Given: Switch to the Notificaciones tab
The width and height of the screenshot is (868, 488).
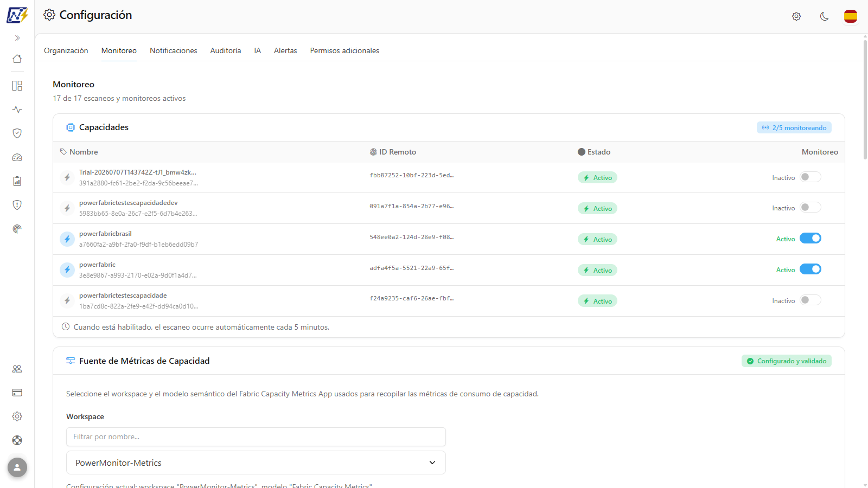Looking at the screenshot, I should [x=174, y=50].
